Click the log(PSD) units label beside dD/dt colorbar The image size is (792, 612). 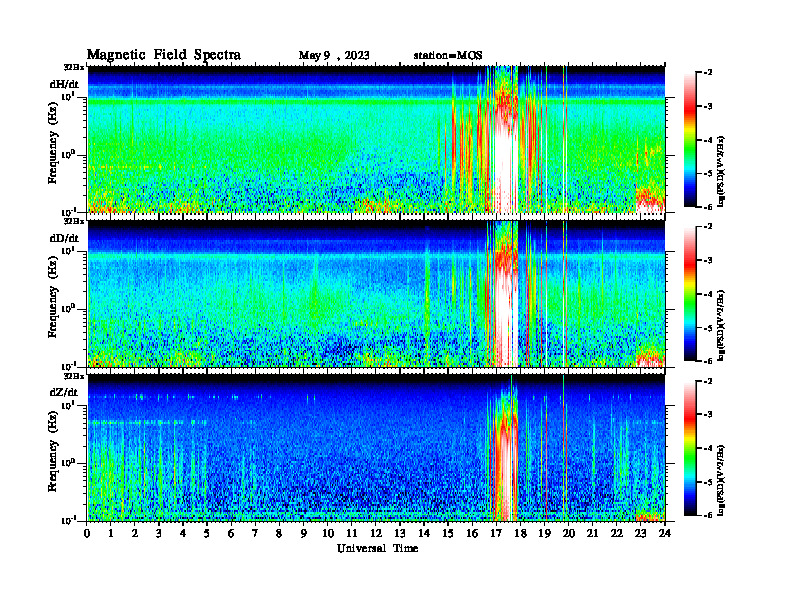pos(722,325)
